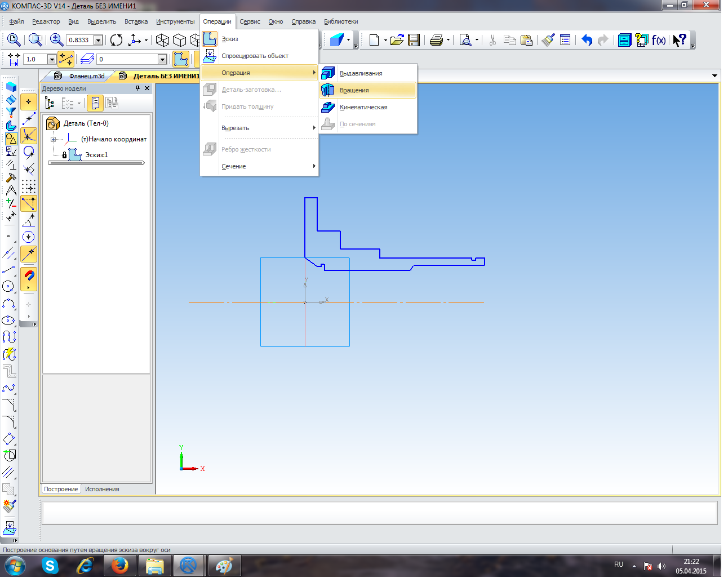Select Спроецировать объект menu entry
The width and height of the screenshot is (728, 578).
[260, 56]
